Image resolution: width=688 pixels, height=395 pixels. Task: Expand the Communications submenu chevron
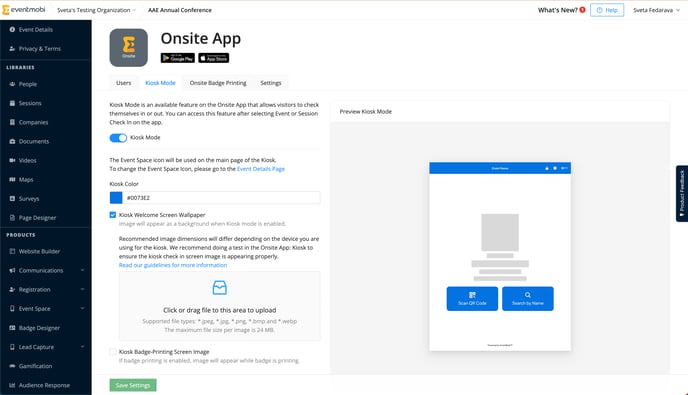82,270
